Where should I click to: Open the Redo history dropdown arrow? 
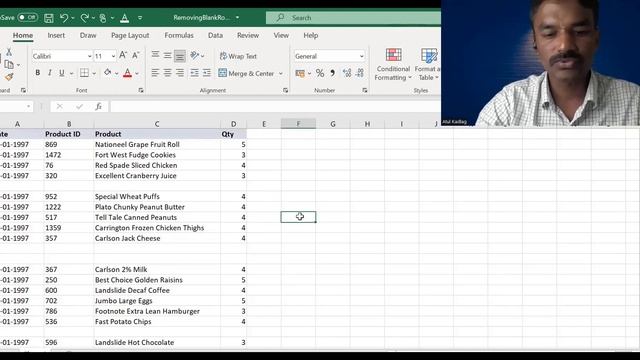click(x=93, y=18)
